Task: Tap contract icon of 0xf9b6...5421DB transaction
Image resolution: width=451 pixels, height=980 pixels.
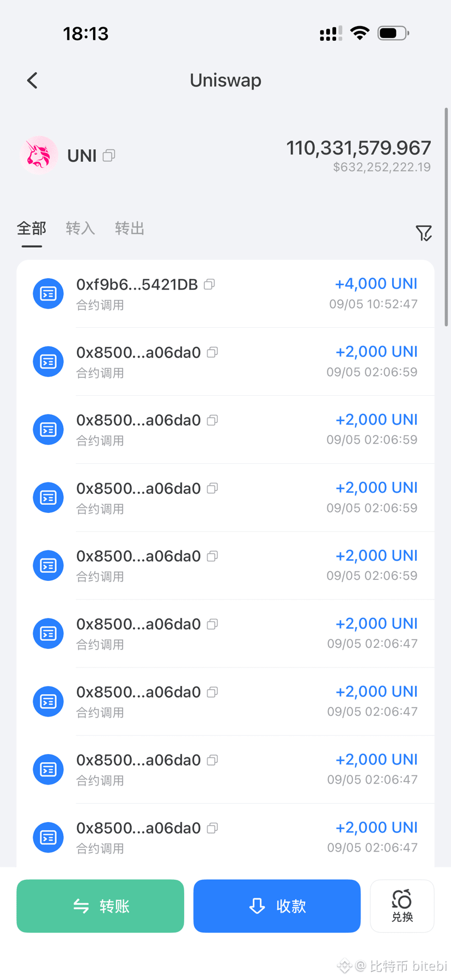Action: pyautogui.click(x=48, y=293)
